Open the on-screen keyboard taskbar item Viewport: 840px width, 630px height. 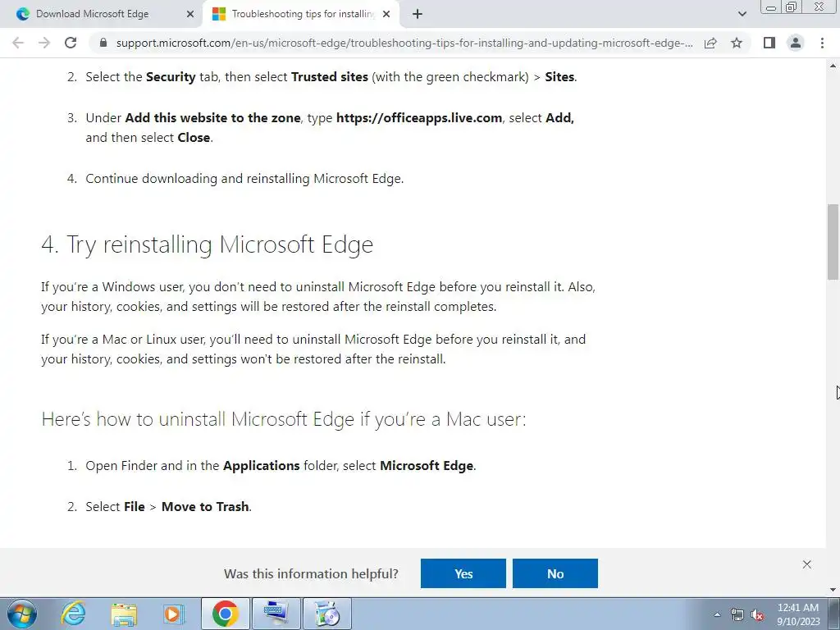276,614
